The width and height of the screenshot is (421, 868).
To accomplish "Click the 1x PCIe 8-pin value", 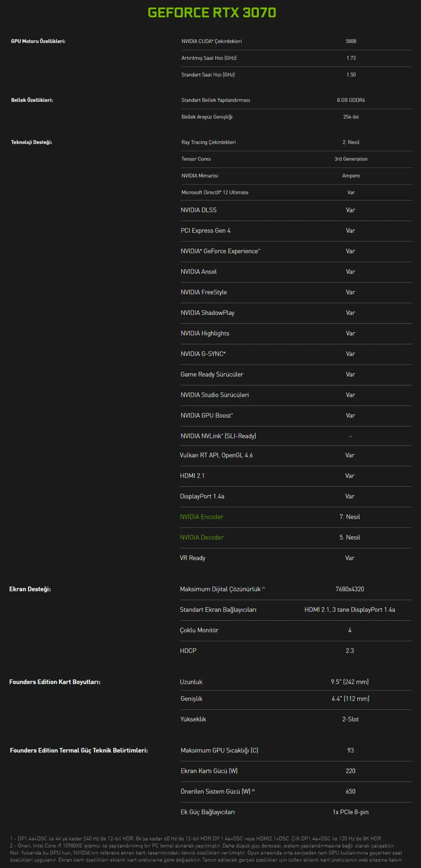I will 350,812.
